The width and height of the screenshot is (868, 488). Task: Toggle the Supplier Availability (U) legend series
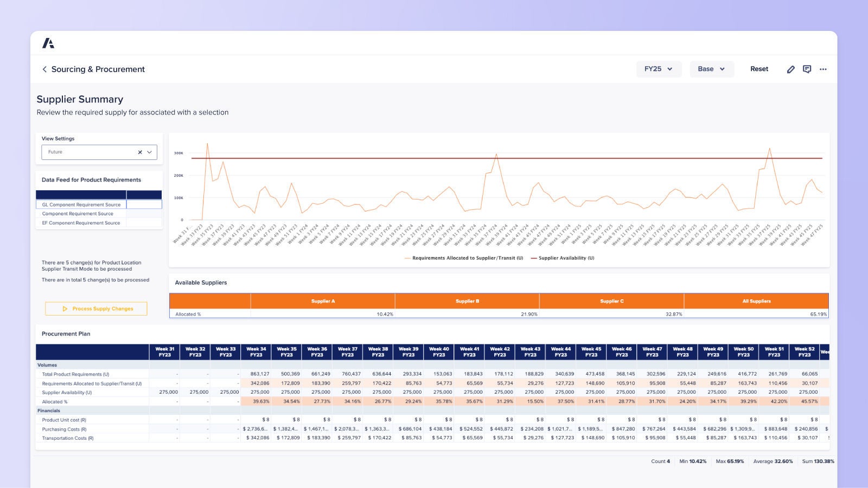(566, 258)
